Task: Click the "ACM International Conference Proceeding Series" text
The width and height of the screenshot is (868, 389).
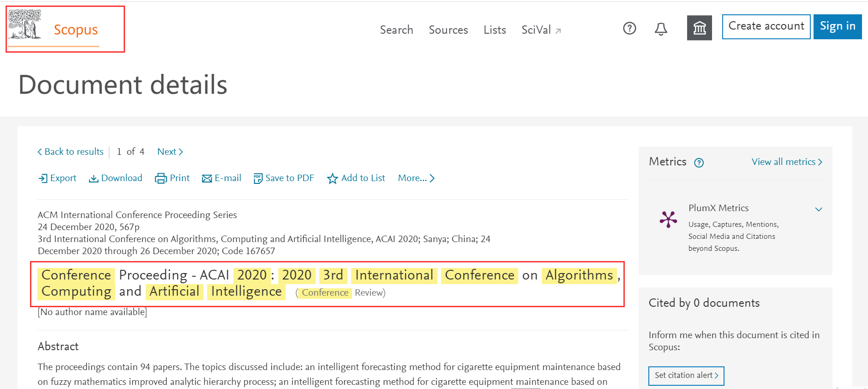Action: point(137,215)
